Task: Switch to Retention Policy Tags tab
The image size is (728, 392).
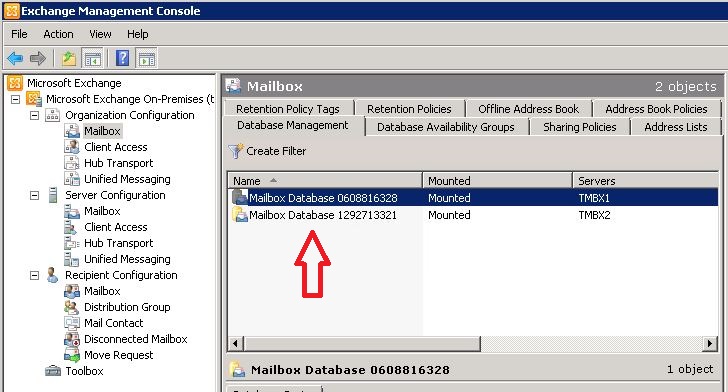Action: point(288,109)
